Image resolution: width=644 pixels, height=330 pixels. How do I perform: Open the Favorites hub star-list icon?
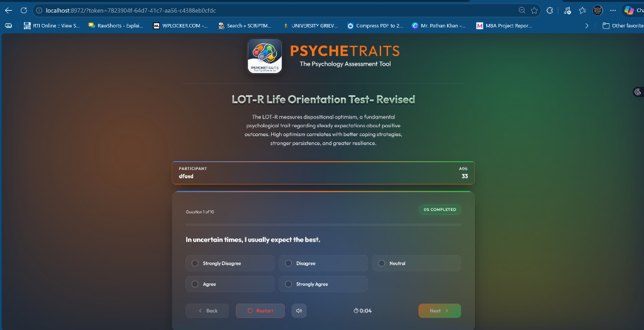click(582, 11)
